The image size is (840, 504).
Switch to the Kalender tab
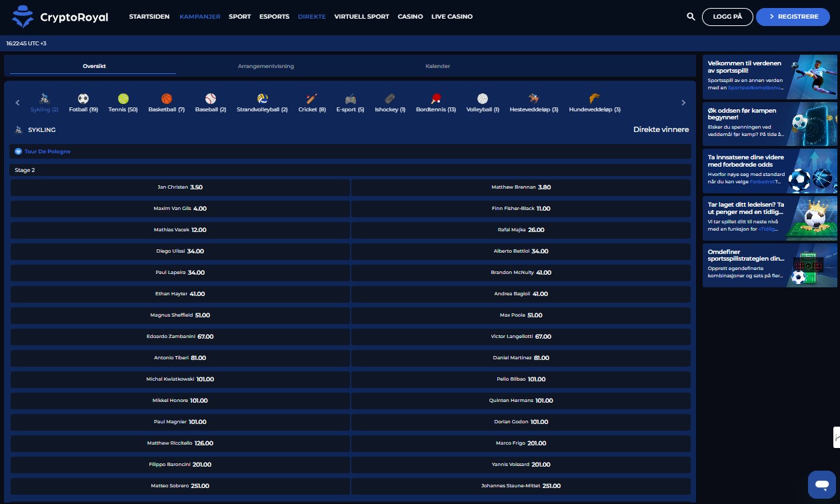click(437, 66)
